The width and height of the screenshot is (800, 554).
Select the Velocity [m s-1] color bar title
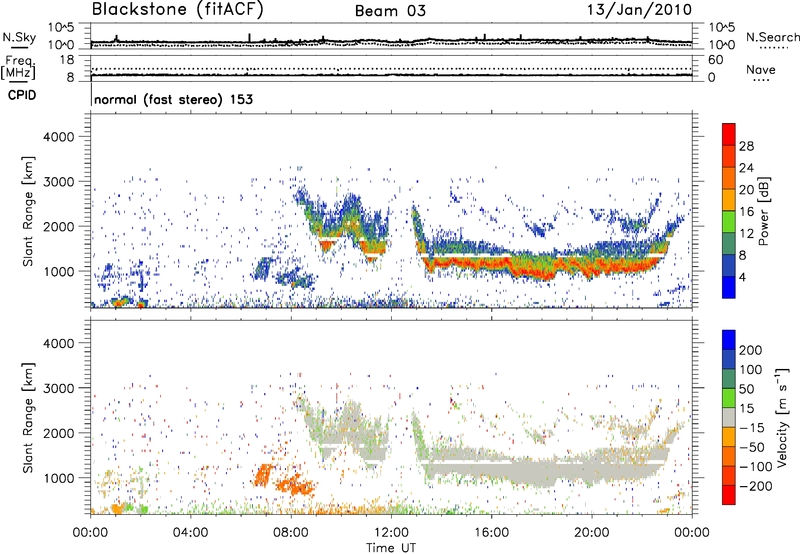[781, 417]
